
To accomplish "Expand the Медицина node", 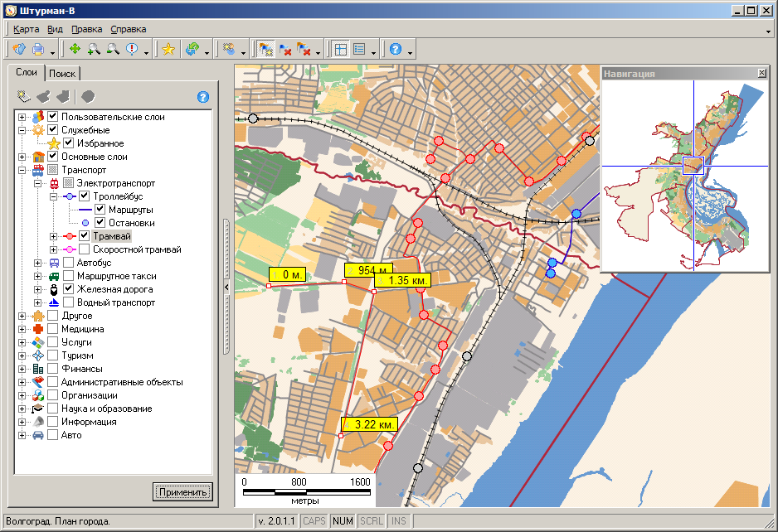I will tap(22, 329).
